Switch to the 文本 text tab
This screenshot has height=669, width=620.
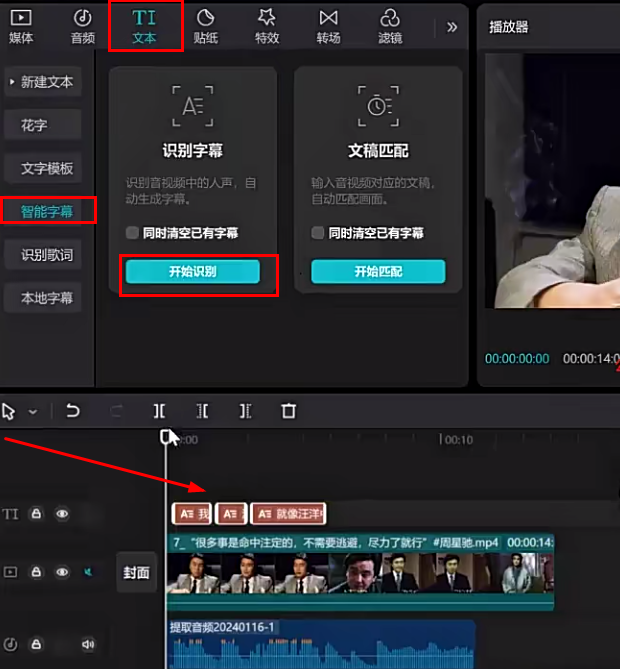pyautogui.click(x=144, y=27)
